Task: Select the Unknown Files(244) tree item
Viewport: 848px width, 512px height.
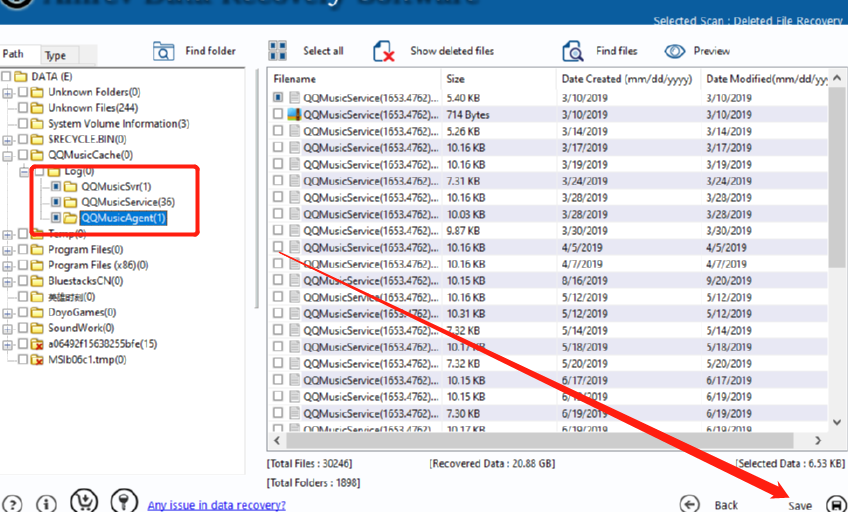Action: point(92,108)
